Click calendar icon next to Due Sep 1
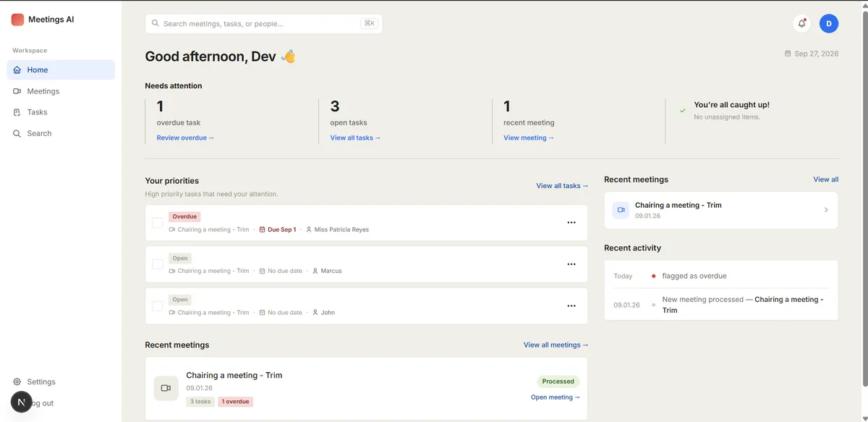 [x=263, y=229]
